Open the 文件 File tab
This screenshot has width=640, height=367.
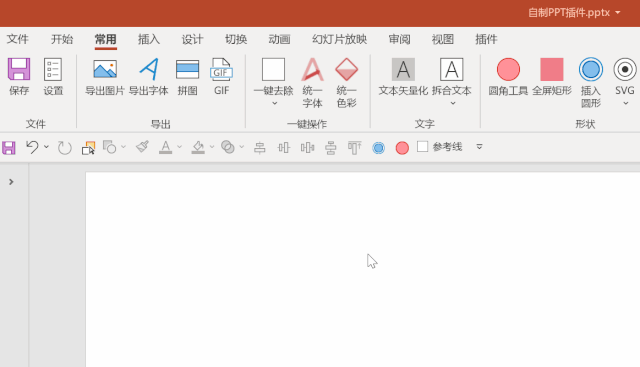coord(18,39)
